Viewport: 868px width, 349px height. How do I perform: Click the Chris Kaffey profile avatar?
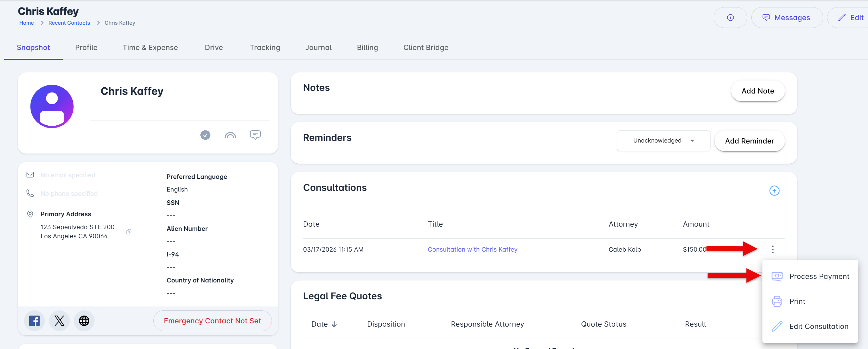(52, 106)
